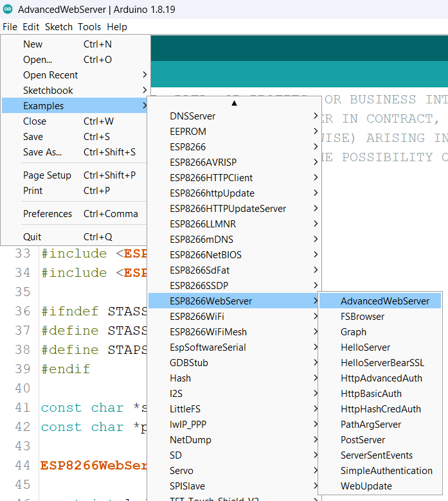The width and height of the screenshot is (448, 501).
Task: Open the HelloServer example
Action: click(x=381, y=347)
